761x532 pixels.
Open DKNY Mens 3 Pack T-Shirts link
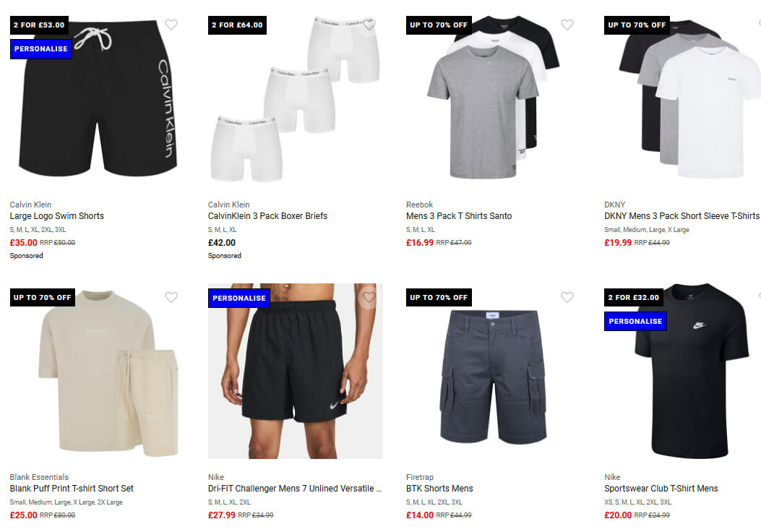pos(682,216)
